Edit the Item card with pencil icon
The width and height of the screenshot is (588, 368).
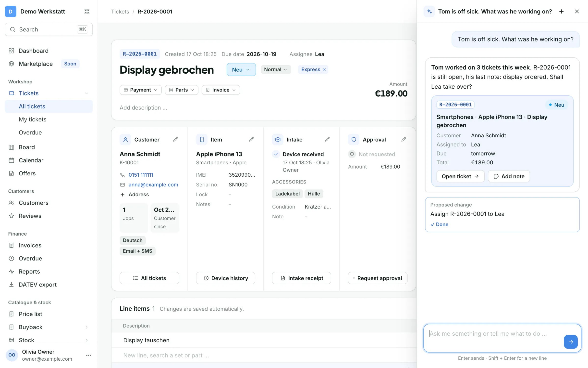[251, 139]
